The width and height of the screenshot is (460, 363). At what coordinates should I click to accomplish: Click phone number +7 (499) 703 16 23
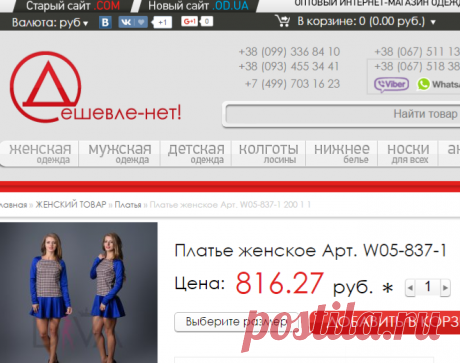[292, 84]
